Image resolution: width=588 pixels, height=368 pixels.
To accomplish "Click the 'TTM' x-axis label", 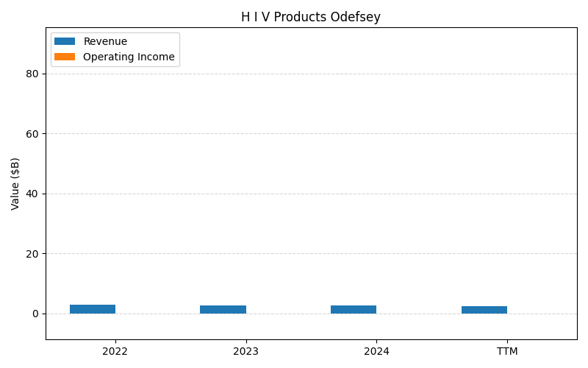I will [507, 352].
